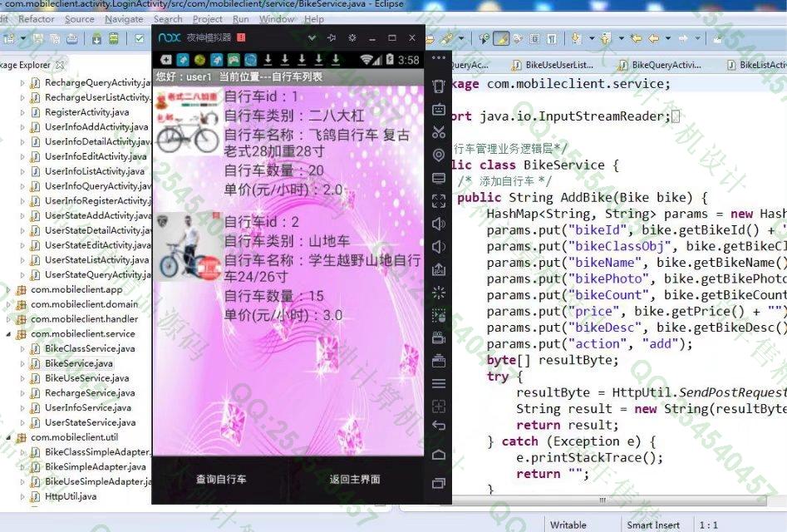Viewport: 787px width, 532px height.
Task: Open the Navigate menu
Action: pyautogui.click(x=124, y=19)
